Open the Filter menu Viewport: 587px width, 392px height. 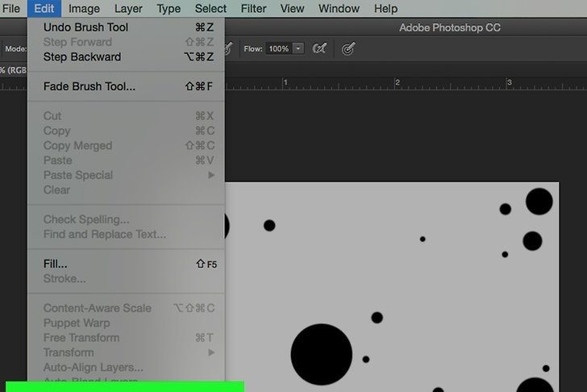(253, 9)
